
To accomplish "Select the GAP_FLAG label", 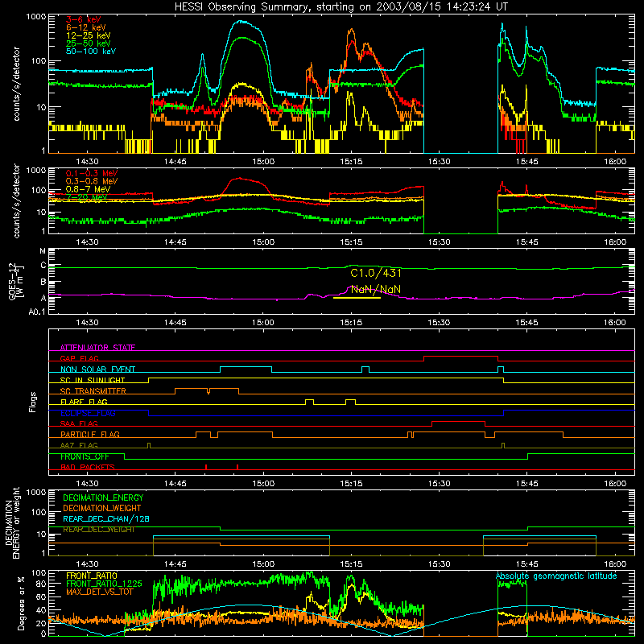I will pyautogui.click(x=79, y=358).
